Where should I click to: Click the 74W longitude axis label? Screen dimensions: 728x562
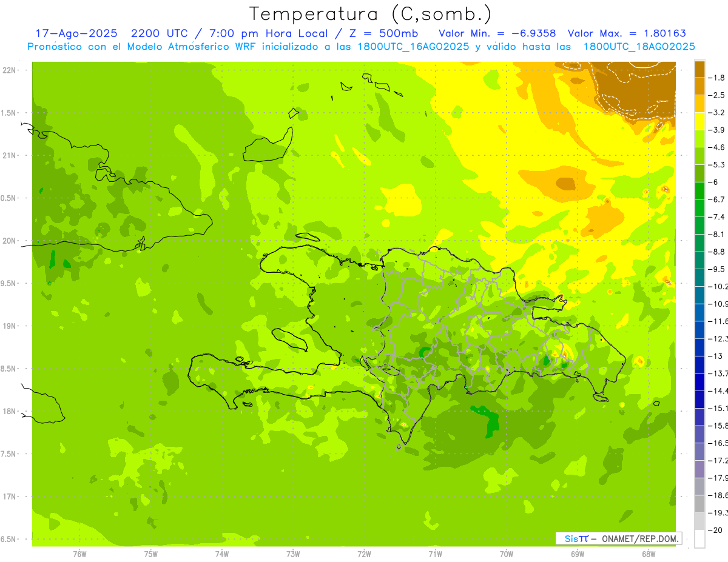click(x=222, y=554)
